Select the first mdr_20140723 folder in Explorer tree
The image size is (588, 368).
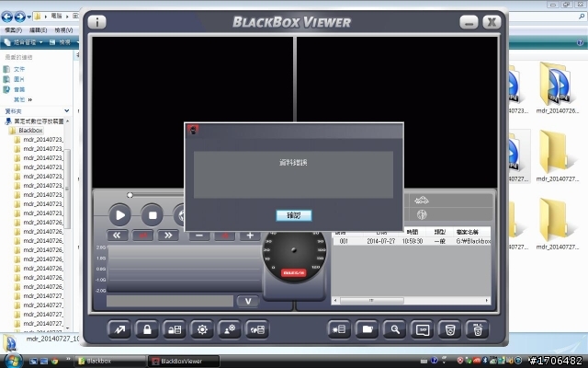(x=43, y=139)
